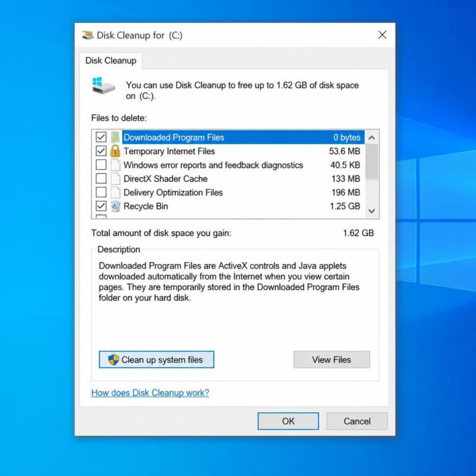Image resolution: width=476 pixels, height=476 pixels.
Task: Check Windows error reports and feedback diagnostics
Action: tap(101, 165)
